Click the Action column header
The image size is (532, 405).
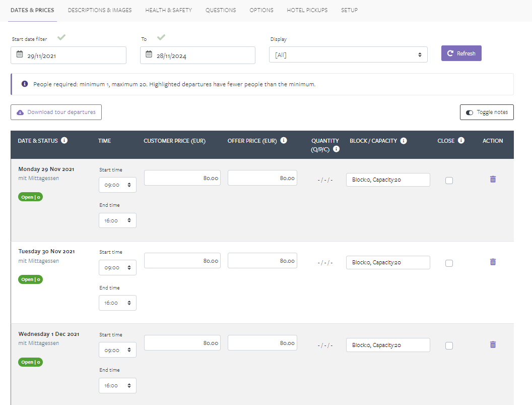[493, 141]
